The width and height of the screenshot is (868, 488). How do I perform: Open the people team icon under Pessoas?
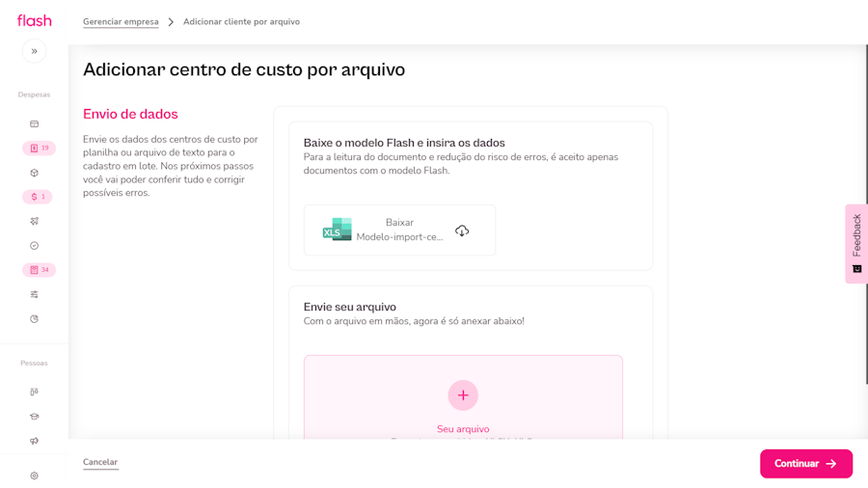pyautogui.click(x=35, y=392)
